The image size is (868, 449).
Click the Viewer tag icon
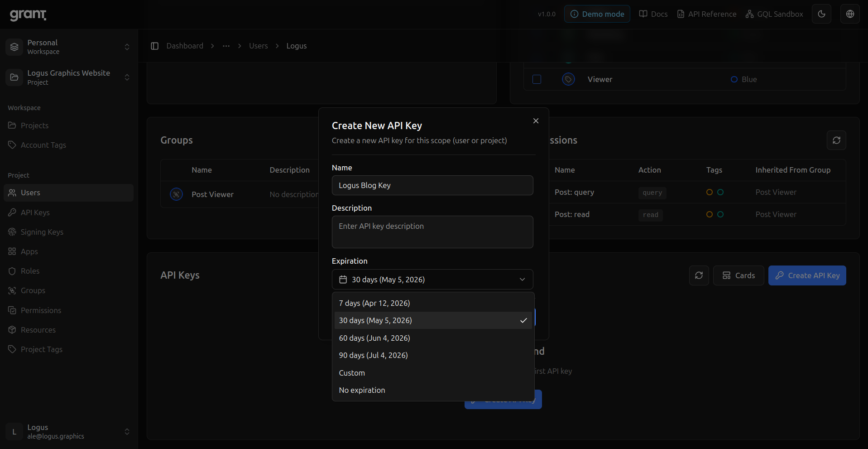(568, 79)
